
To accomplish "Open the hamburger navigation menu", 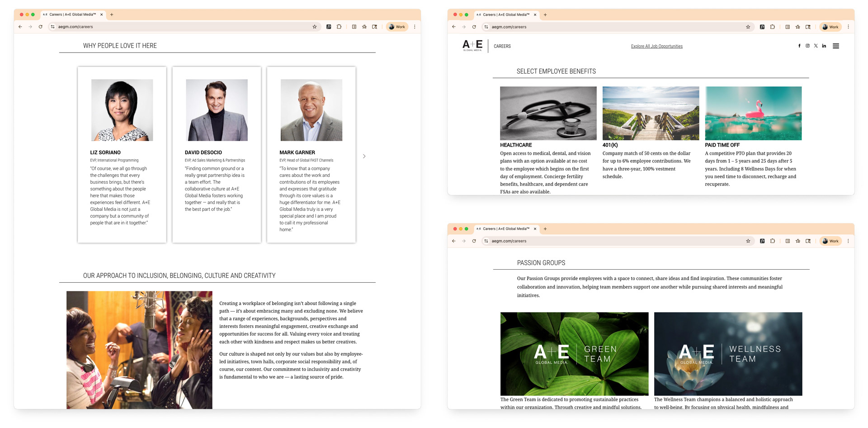I will pyautogui.click(x=836, y=46).
